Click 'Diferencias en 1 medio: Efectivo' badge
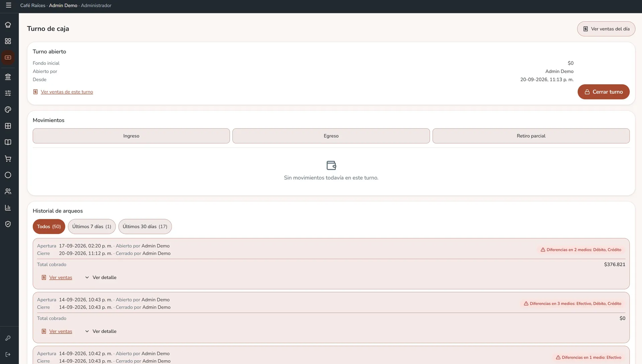 click(x=588, y=358)
